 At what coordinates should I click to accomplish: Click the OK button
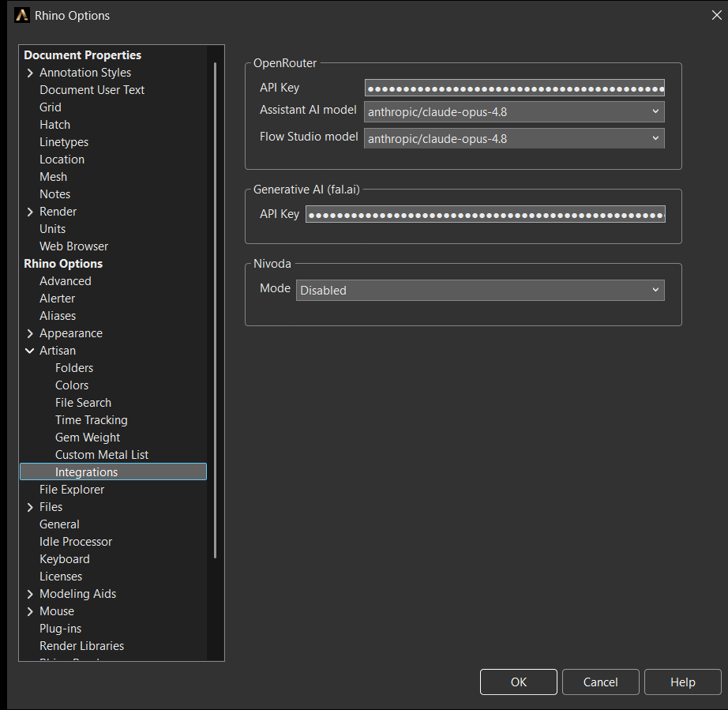tap(518, 682)
